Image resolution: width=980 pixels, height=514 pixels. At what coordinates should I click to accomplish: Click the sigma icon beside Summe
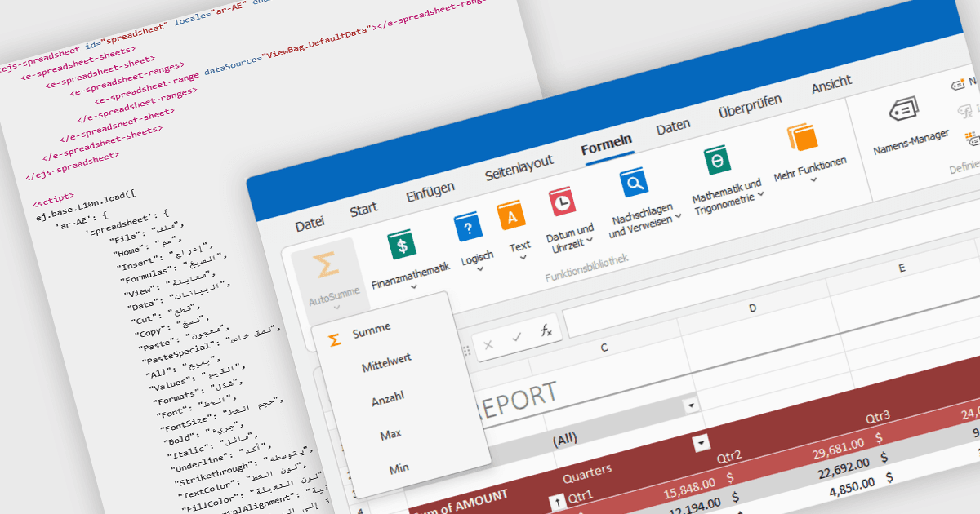click(334, 339)
